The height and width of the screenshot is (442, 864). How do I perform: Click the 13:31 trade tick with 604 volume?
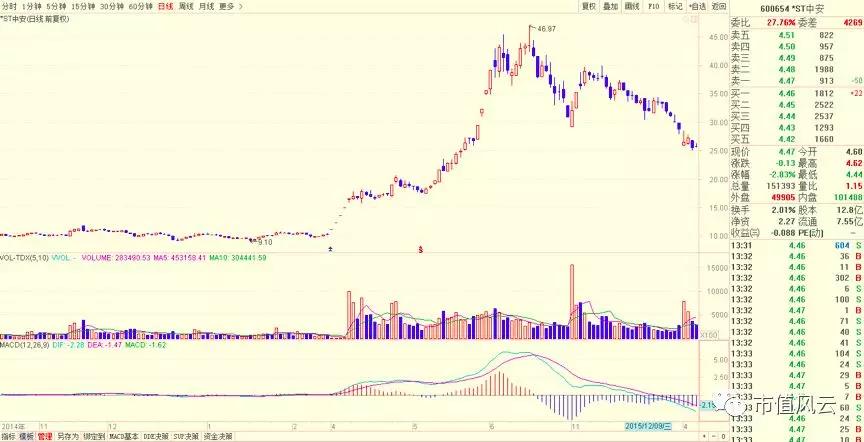pyautogui.click(x=796, y=246)
